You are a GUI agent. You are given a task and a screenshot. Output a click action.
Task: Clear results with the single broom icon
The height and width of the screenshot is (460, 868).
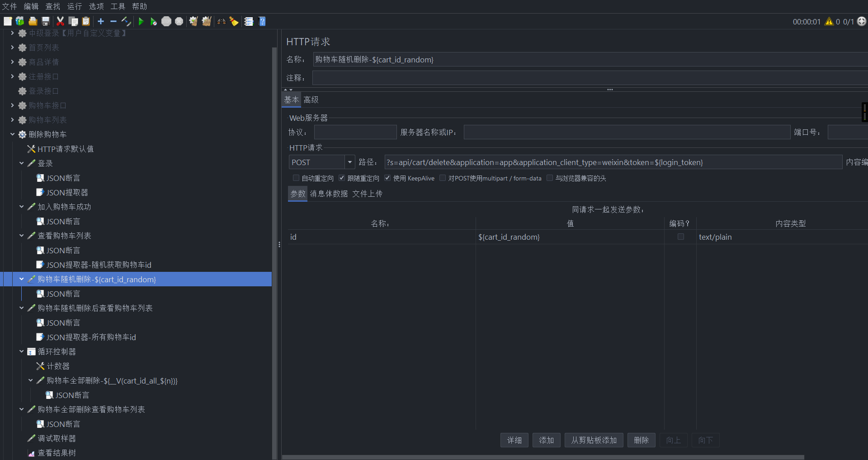193,21
